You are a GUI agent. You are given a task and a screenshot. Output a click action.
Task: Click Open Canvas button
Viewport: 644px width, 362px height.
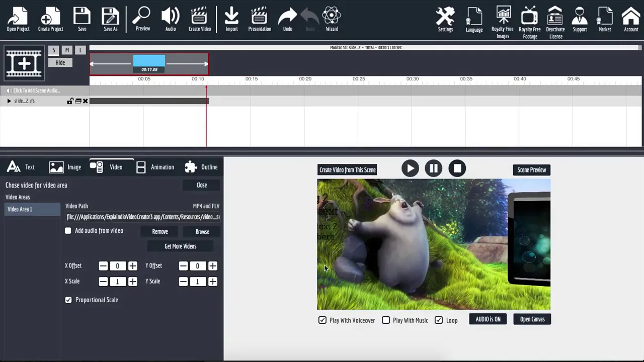coord(532,319)
